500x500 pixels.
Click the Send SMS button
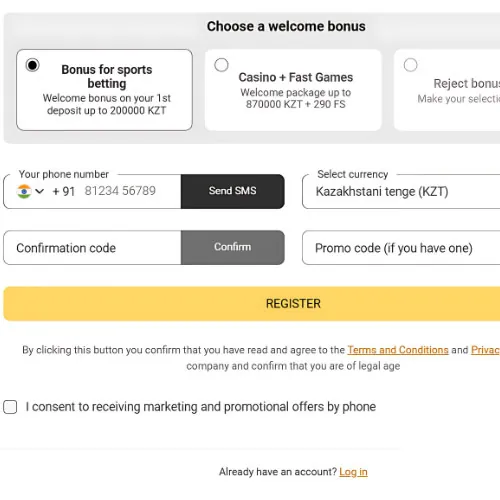coord(233,191)
